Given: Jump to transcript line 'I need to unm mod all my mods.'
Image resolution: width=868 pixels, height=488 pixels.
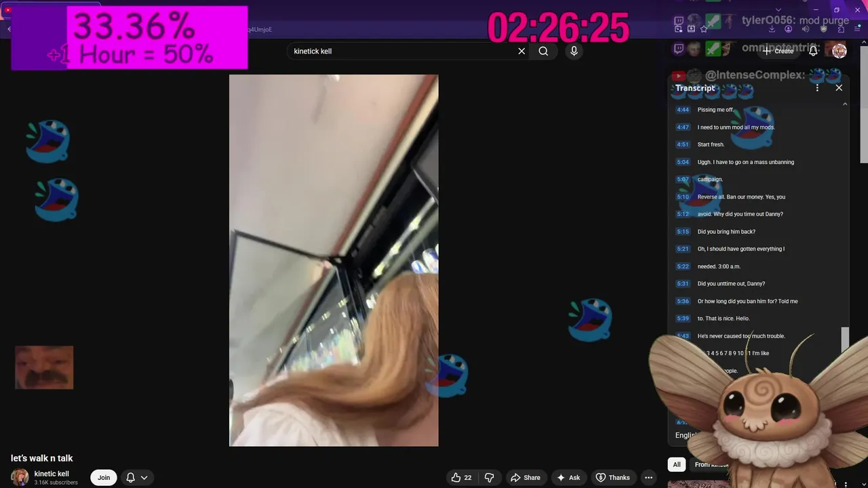Looking at the screenshot, I should [736, 127].
